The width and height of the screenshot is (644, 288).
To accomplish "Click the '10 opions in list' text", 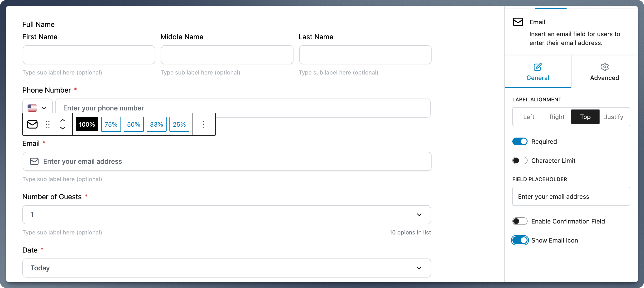I will click(x=410, y=232).
